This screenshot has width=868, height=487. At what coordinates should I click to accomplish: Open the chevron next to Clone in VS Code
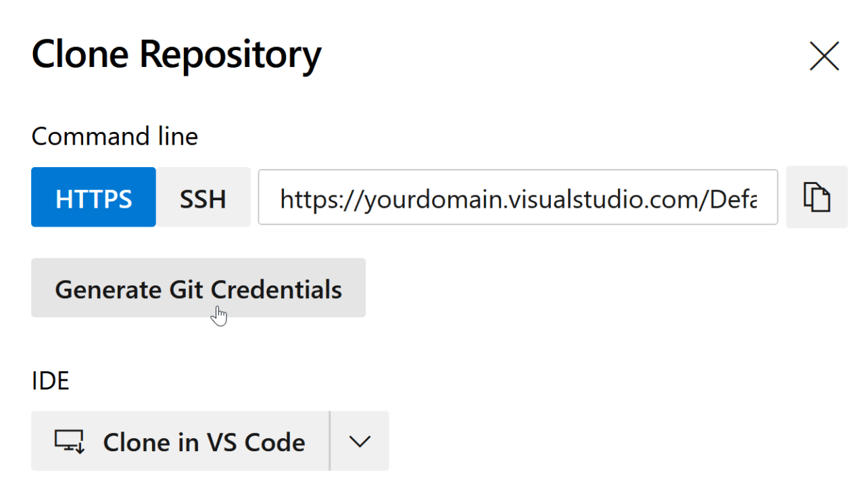[x=360, y=441]
